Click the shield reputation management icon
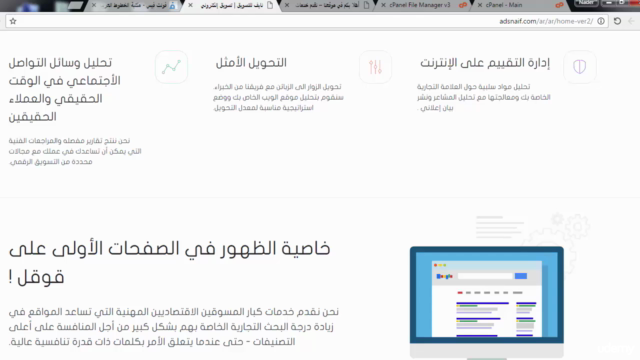Image resolution: width=640 pixels, height=360 pixels. click(x=580, y=67)
